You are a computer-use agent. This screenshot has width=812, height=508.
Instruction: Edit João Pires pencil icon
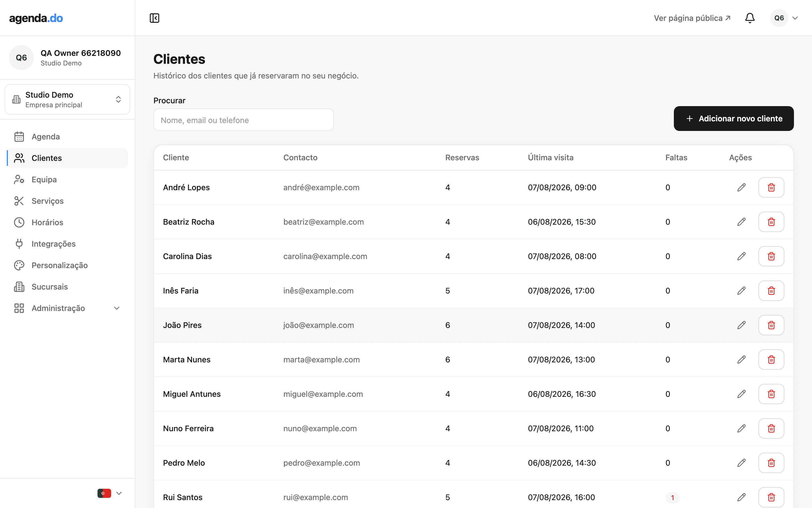tap(742, 325)
